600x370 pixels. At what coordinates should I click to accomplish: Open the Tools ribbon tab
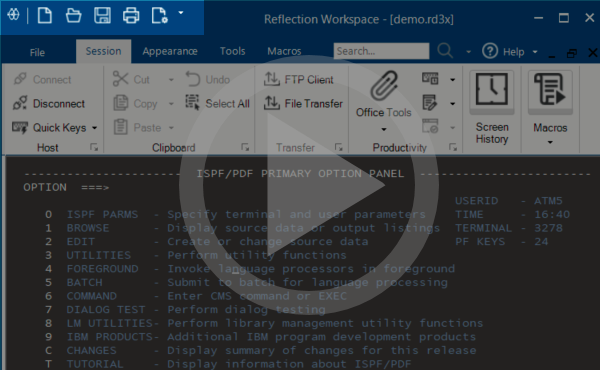tap(232, 51)
